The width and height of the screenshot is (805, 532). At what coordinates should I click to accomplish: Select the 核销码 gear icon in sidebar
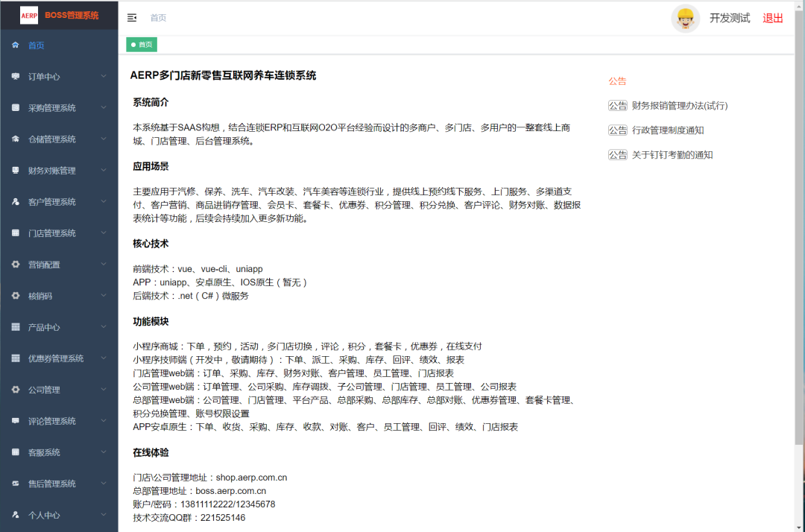click(x=16, y=295)
